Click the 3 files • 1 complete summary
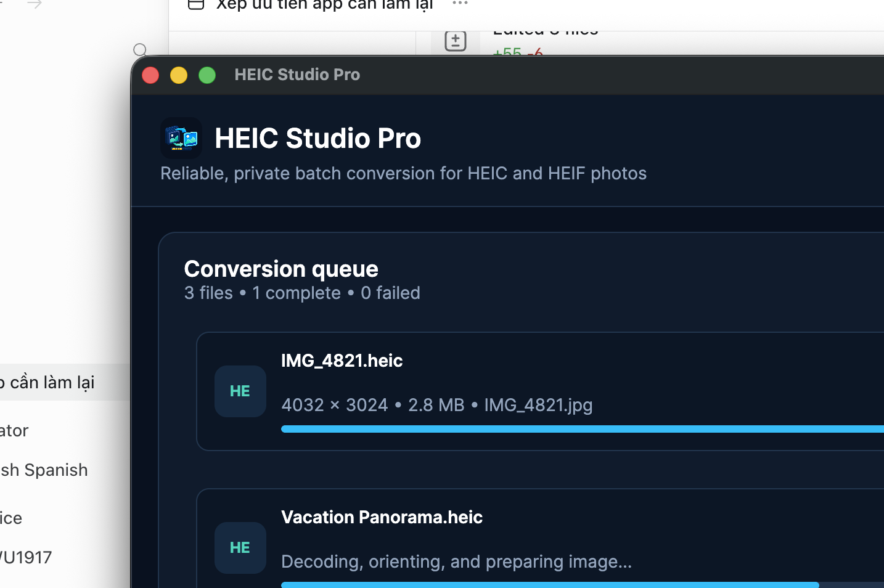Screen dimensions: 884x588 click(302, 293)
